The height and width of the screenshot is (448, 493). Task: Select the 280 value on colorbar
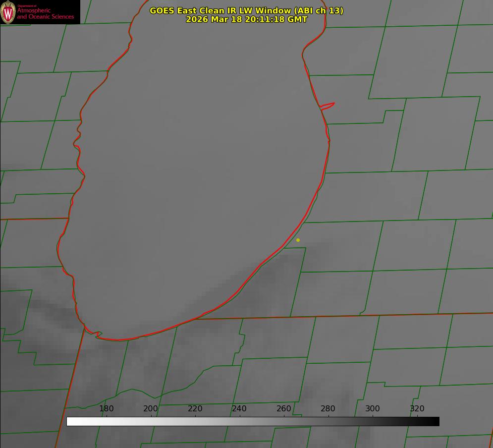(x=328, y=409)
